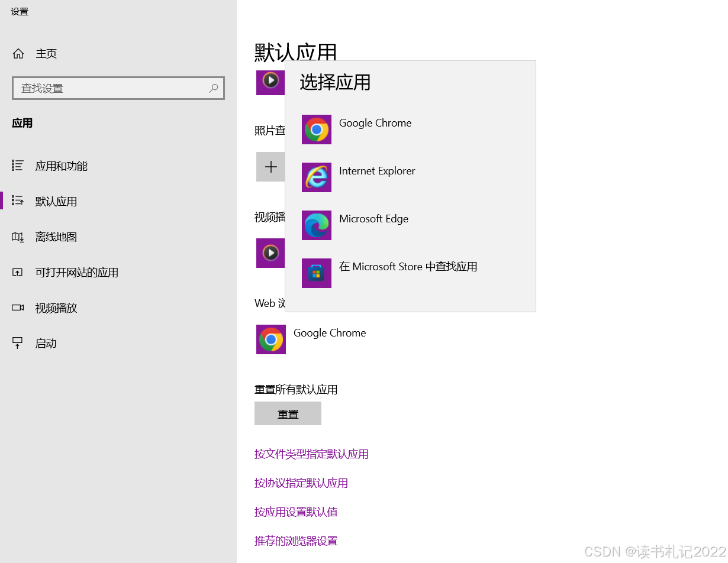Click the Microsoft Edge text entry

pos(373,219)
